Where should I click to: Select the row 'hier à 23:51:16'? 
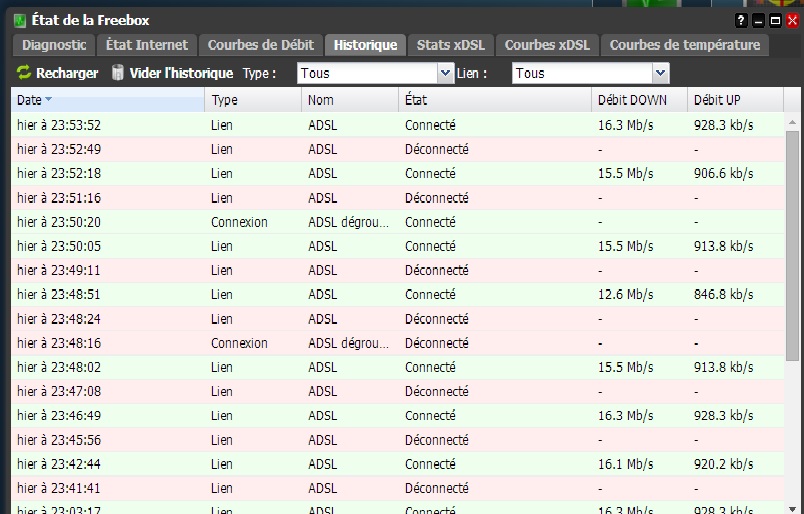[x=398, y=197]
